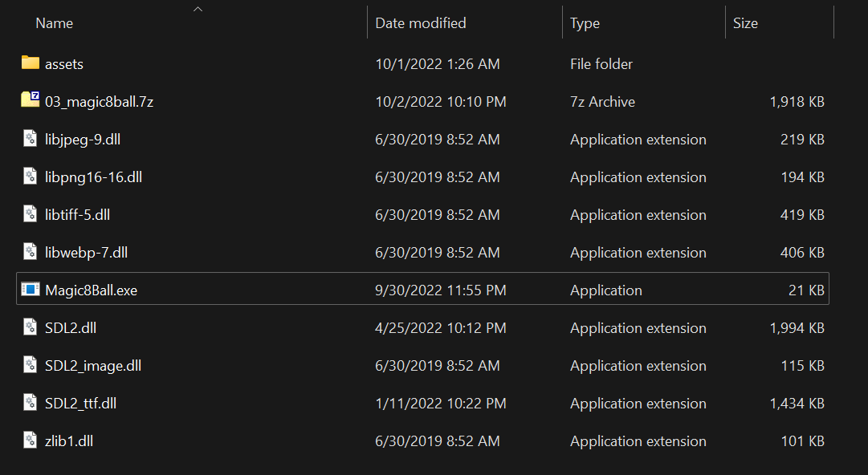Viewport: 868px width, 475px height.
Task: Click the Date modified column header
Action: point(421,22)
